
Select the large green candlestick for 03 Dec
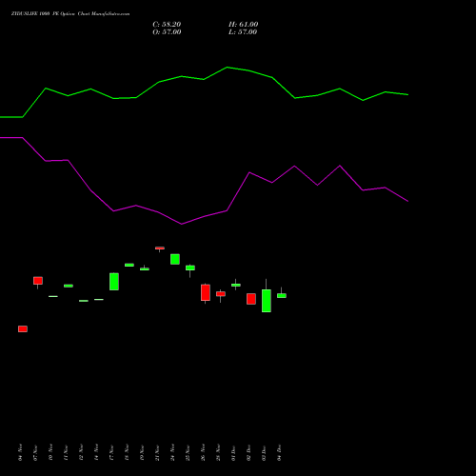click(x=267, y=301)
